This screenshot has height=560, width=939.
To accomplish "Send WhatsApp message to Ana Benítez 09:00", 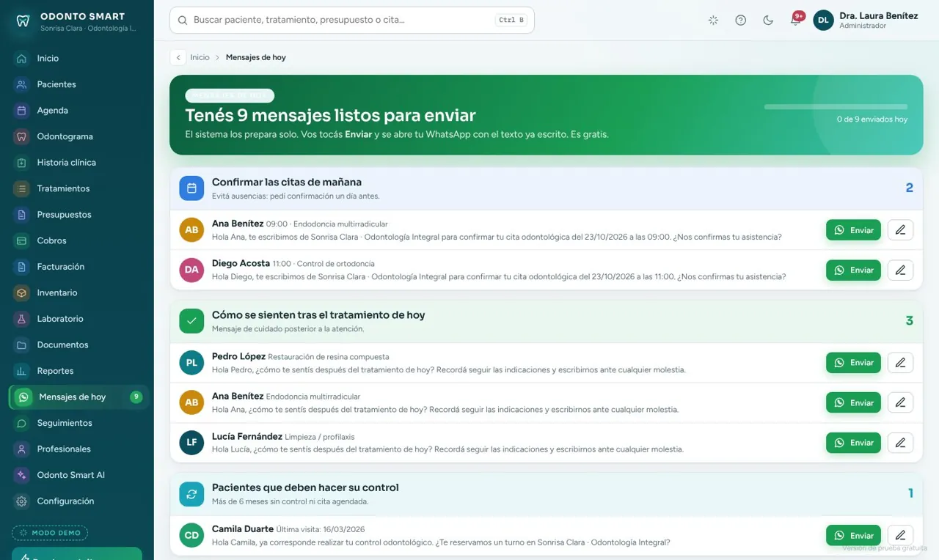I will coord(853,230).
